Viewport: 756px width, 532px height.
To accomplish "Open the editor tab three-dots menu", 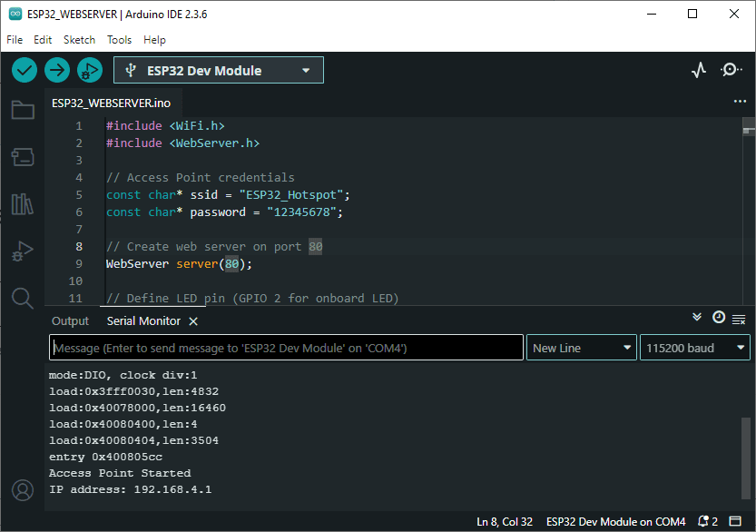I will click(740, 102).
